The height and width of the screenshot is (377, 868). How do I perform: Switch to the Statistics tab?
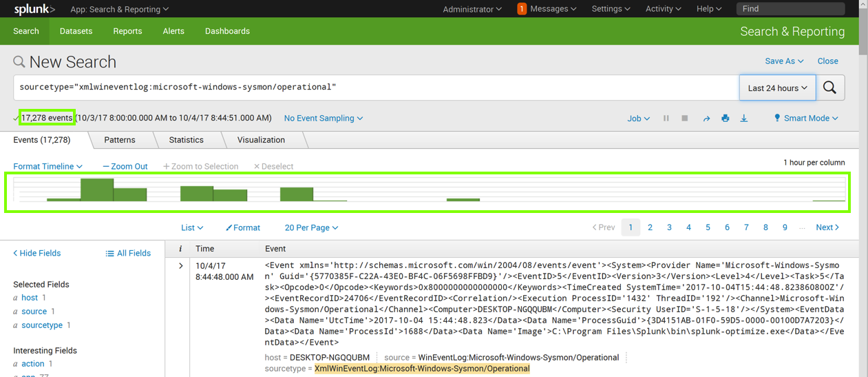186,140
